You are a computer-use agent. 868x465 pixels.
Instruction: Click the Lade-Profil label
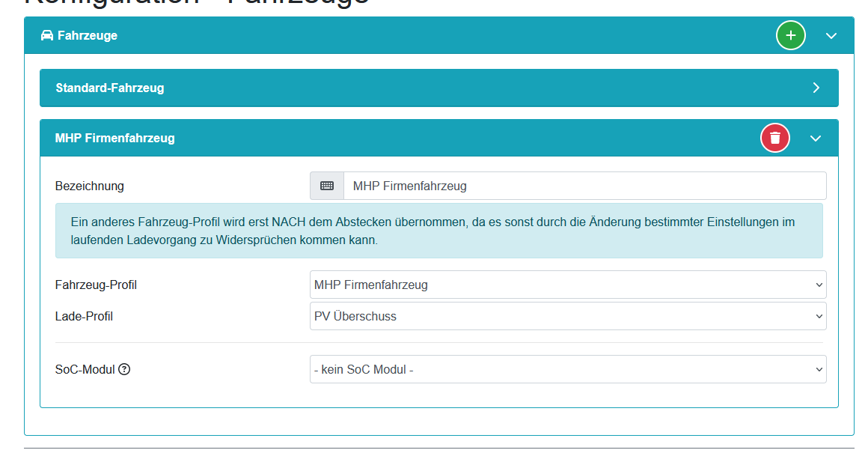pyautogui.click(x=84, y=317)
